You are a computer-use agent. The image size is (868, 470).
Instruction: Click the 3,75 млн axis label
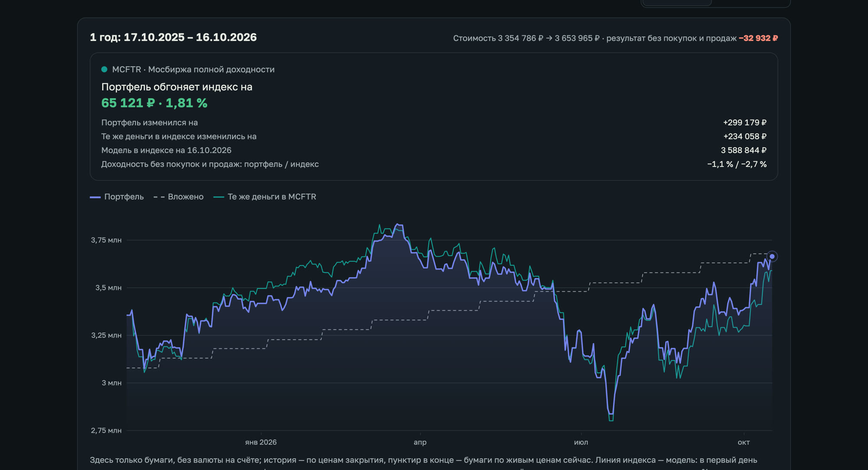point(106,240)
